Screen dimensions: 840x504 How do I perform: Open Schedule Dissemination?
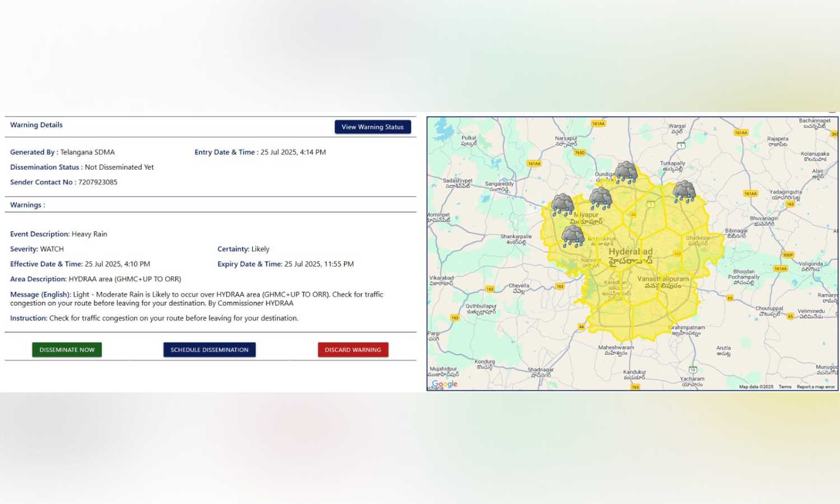coord(209,350)
